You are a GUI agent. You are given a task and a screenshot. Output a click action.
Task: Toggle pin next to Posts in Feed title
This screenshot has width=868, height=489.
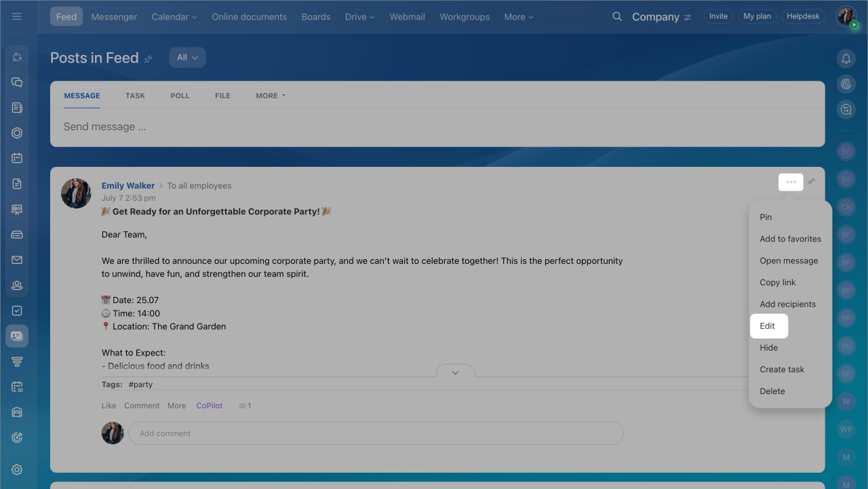pos(148,59)
